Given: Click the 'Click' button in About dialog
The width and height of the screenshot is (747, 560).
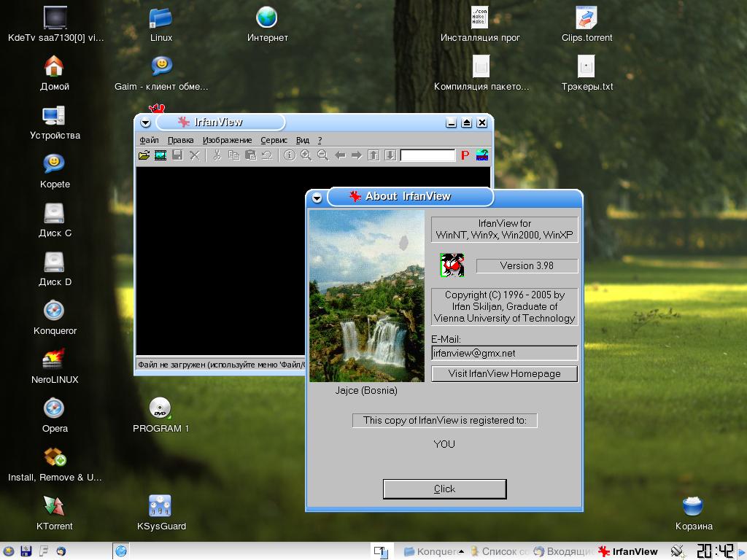Looking at the screenshot, I should point(444,489).
